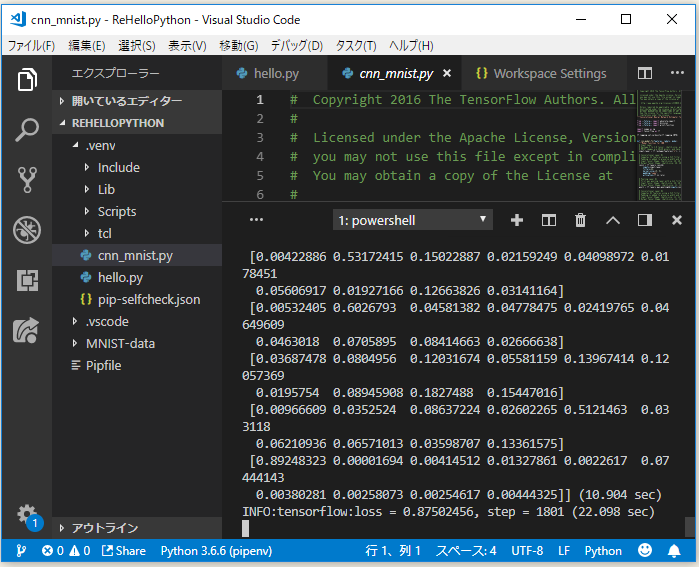699x567 pixels.
Task: Open the Debug view icon
Action: 27,230
